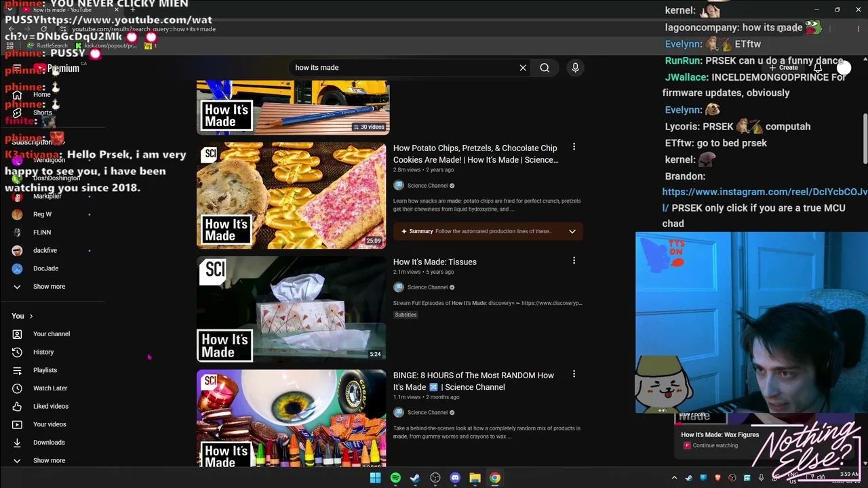Viewport: 868px width, 488px height.
Task: Open Your channel in the sidebar
Action: pyautogui.click(x=52, y=334)
